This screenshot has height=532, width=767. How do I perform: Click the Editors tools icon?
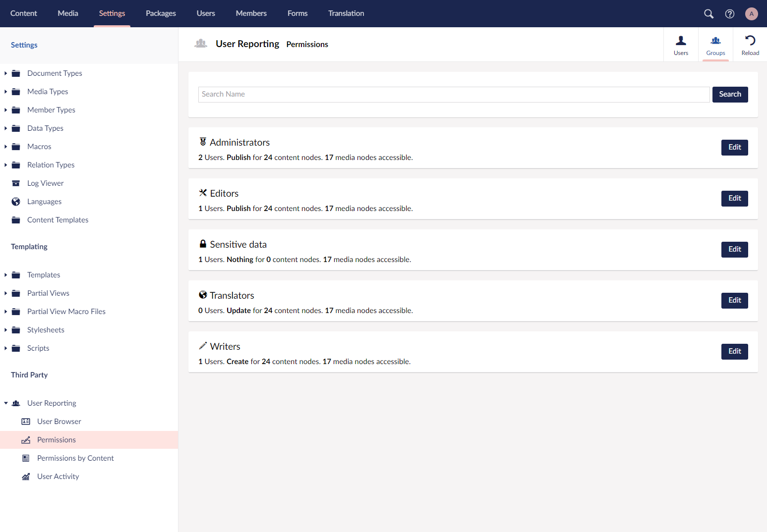[203, 193]
